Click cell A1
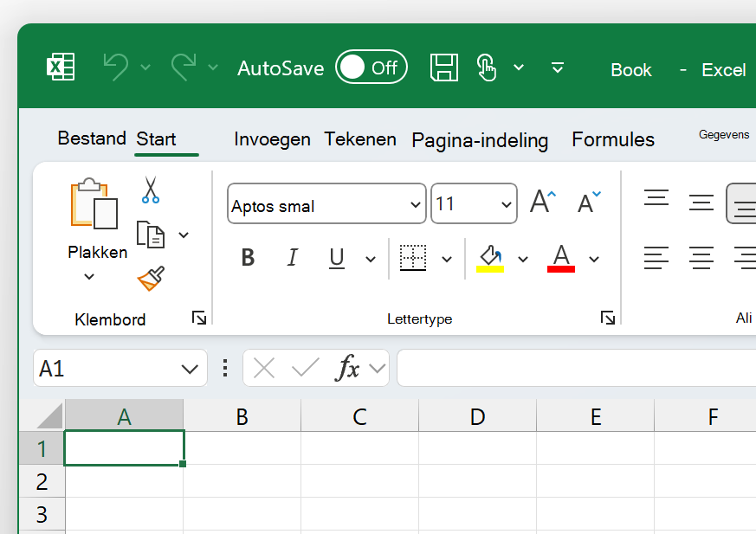Image resolution: width=756 pixels, height=534 pixels. pyautogui.click(x=125, y=447)
